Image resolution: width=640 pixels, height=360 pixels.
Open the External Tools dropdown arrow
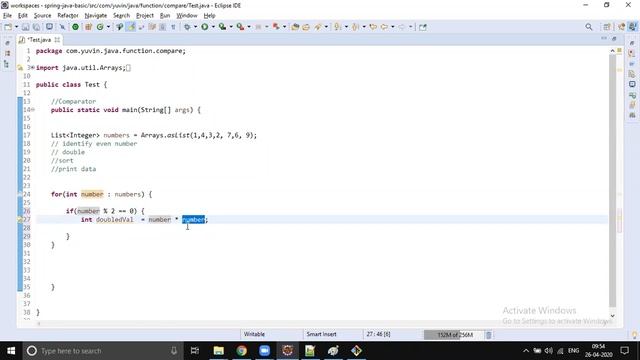click(249, 27)
